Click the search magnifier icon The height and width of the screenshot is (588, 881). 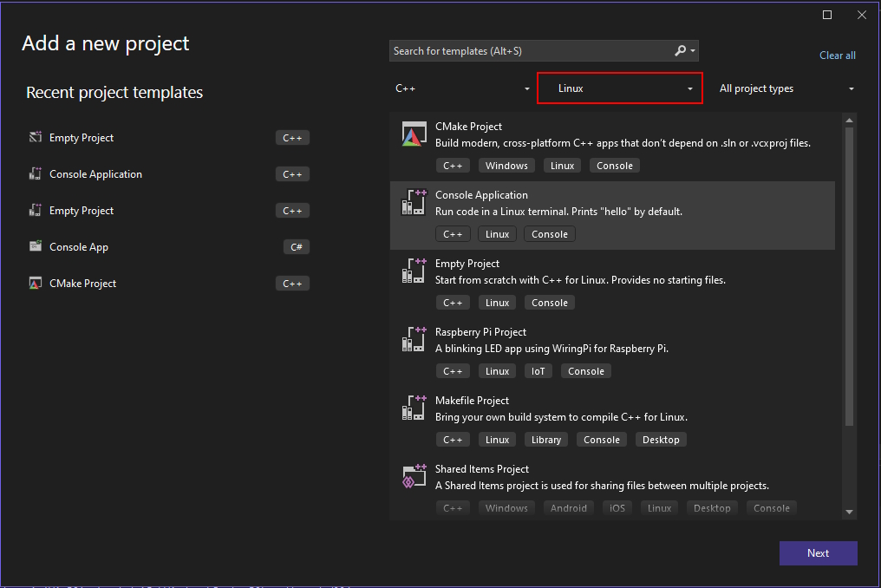click(681, 51)
